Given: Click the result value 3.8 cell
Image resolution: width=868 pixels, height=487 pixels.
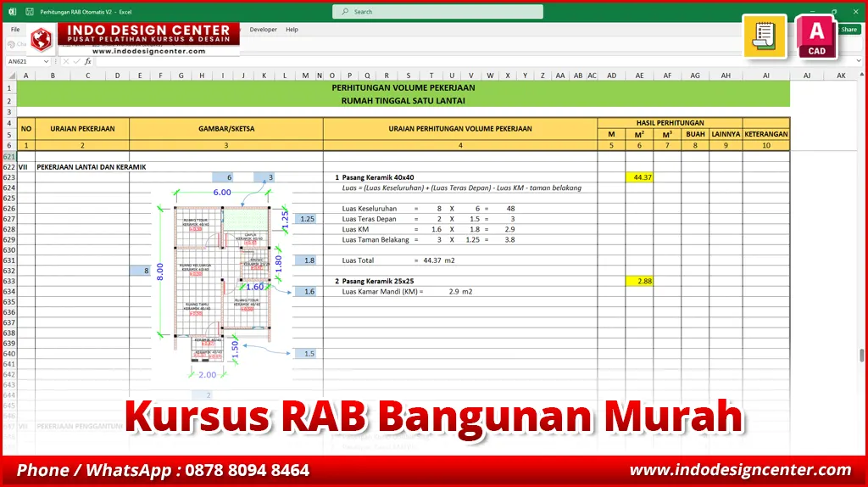Looking at the screenshot, I should (x=509, y=240).
